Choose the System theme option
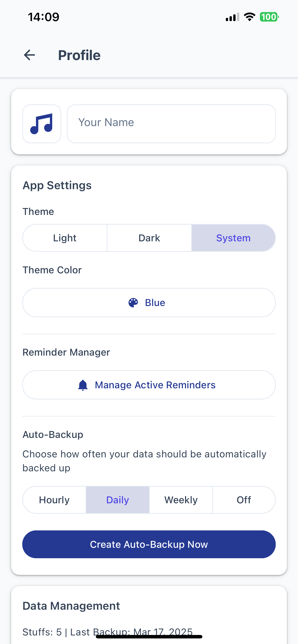 (x=233, y=238)
